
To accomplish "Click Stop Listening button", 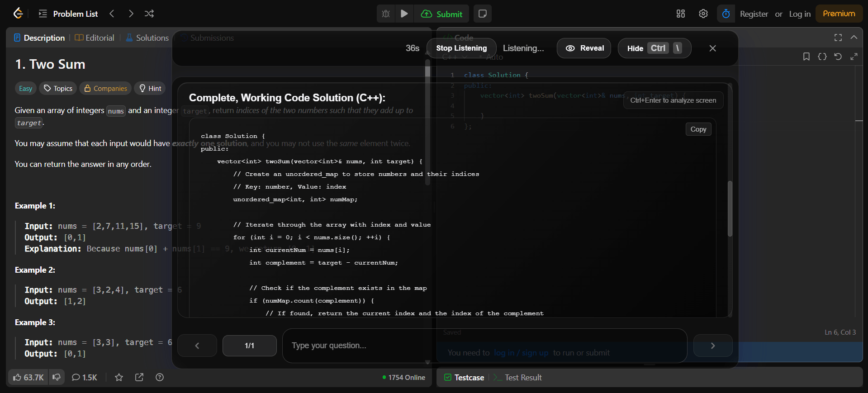I will [x=461, y=48].
